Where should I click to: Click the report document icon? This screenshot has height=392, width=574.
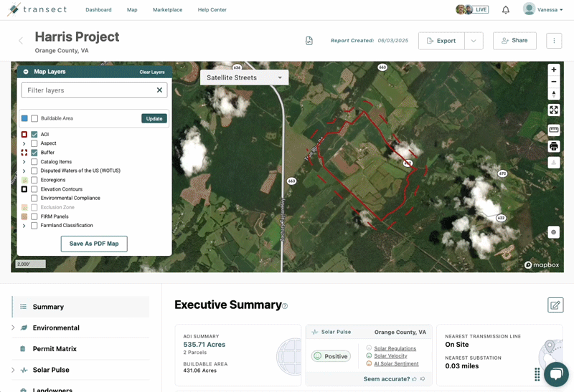point(309,41)
